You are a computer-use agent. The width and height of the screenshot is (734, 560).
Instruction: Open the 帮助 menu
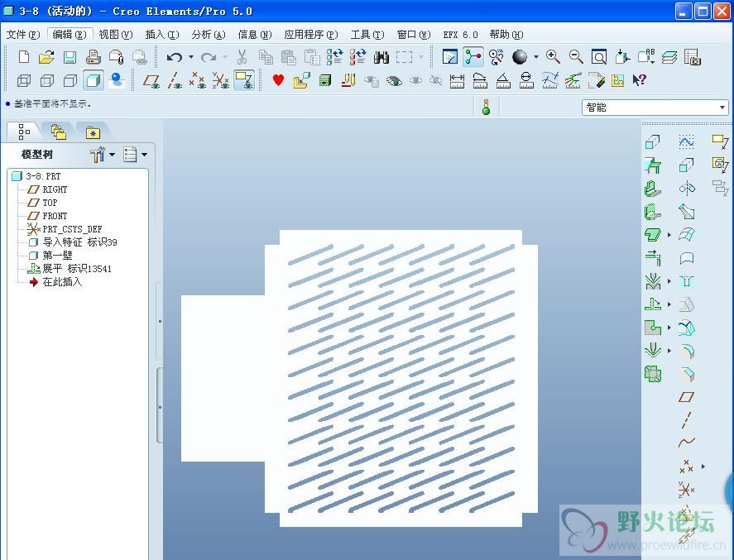pyautogui.click(x=506, y=35)
